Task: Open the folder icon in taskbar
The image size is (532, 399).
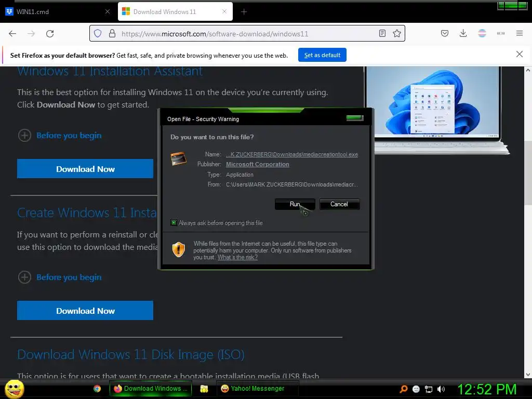Action: tap(204, 389)
